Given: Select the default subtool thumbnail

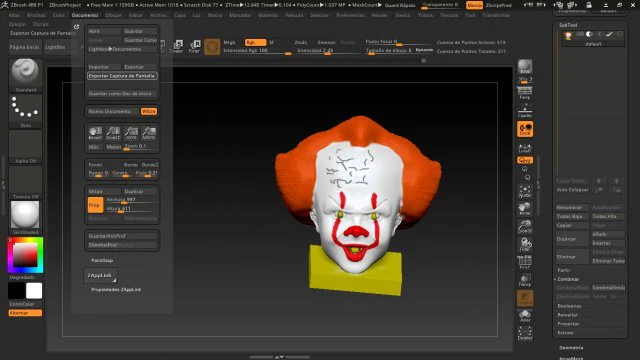Looking at the screenshot, I should [568, 36].
